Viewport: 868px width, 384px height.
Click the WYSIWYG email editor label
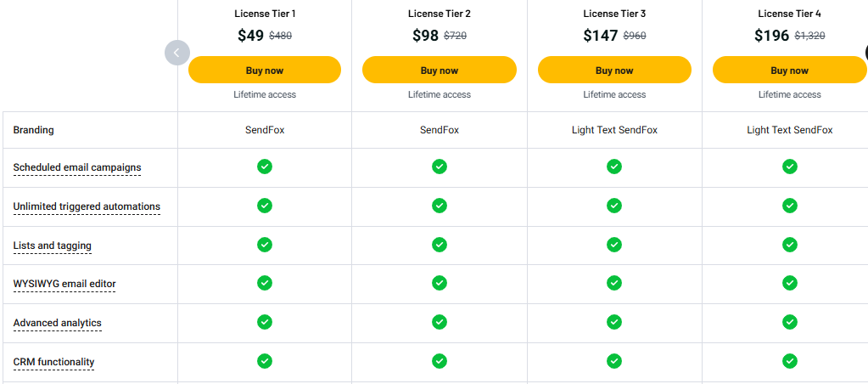point(64,284)
